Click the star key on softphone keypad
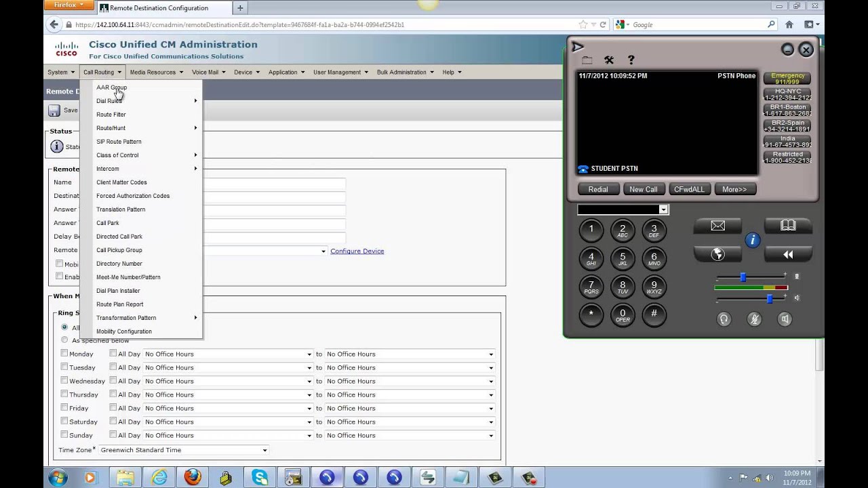The height and width of the screenshot is (488, 868). (591, 314)
